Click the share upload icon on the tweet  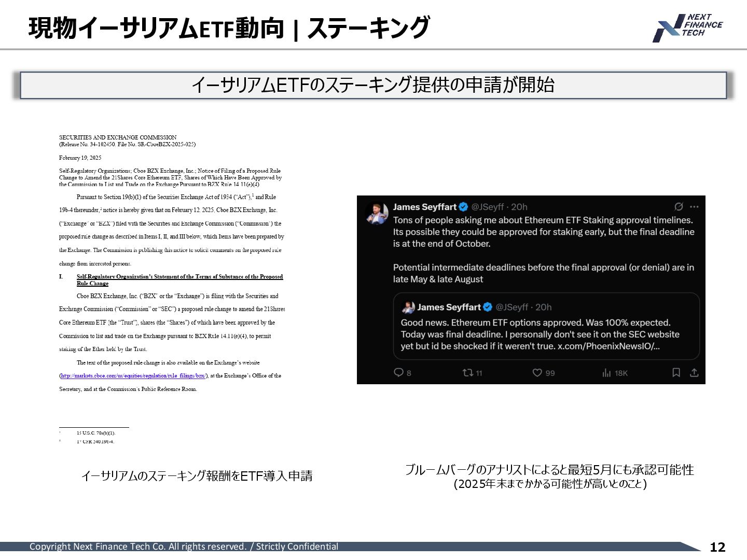pyautogui.click(x=694, y=372)
